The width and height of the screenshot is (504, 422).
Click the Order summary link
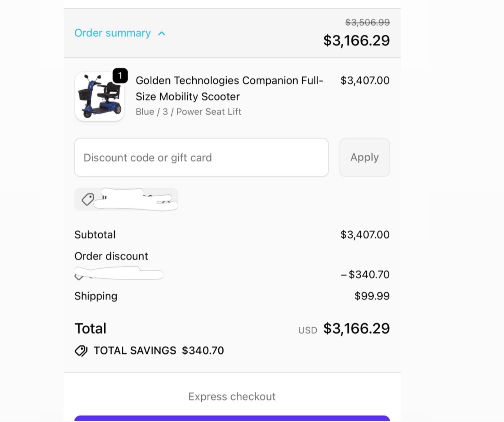(x=112, y=33)
